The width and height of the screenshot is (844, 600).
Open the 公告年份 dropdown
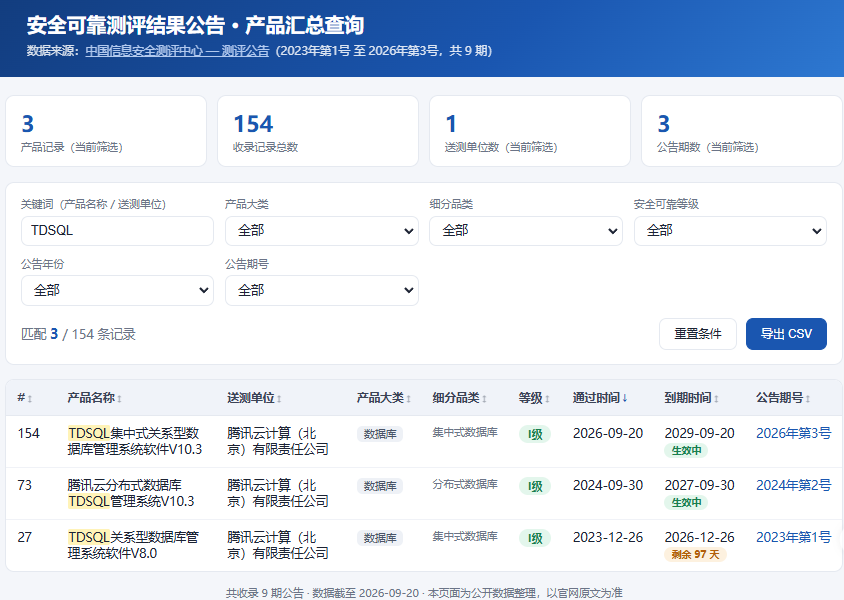(x=117, y=291)
